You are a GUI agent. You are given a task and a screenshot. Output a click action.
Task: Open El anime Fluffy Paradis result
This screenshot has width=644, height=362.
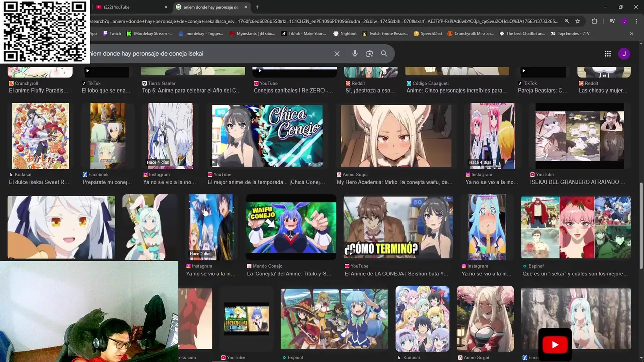pos(38,90)
